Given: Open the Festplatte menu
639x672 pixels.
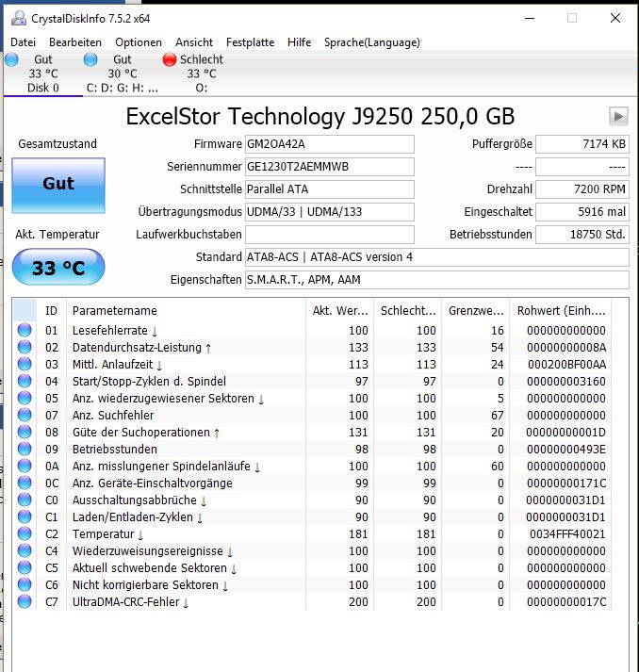Looking at the screenshot, I should click(x=250, y=42).
